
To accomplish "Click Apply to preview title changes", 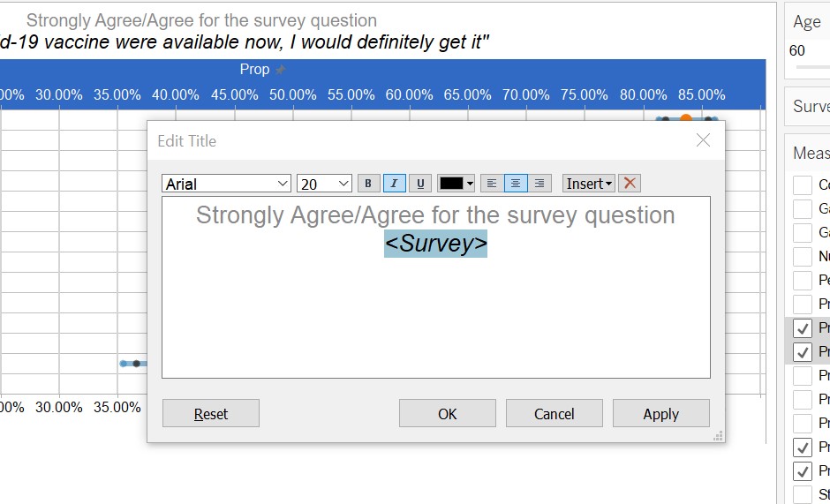I will point(660,413).
